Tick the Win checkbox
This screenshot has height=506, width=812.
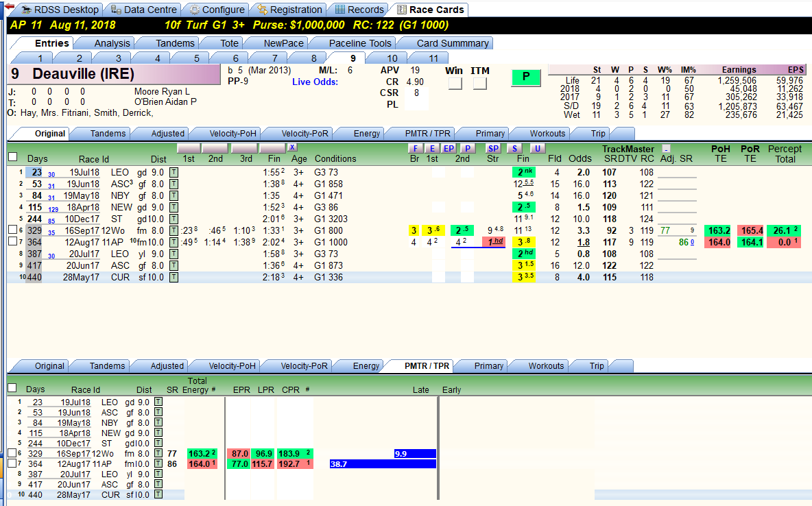[455, 83]
